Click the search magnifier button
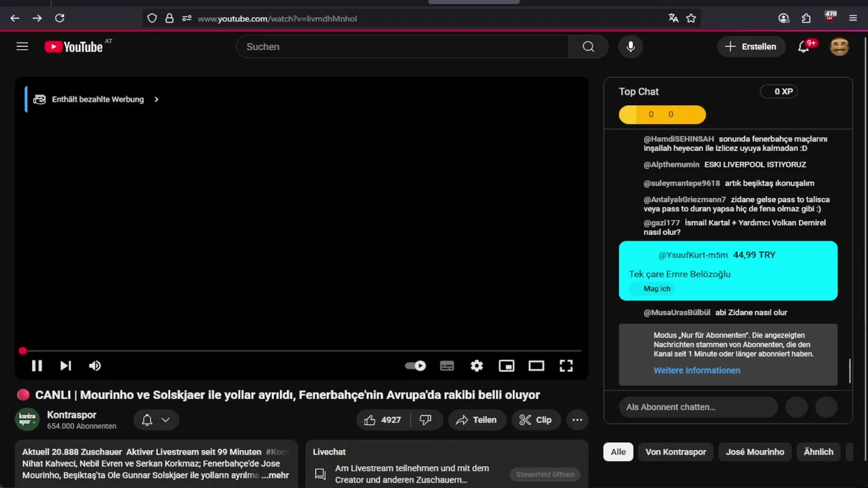 point(589,46)
